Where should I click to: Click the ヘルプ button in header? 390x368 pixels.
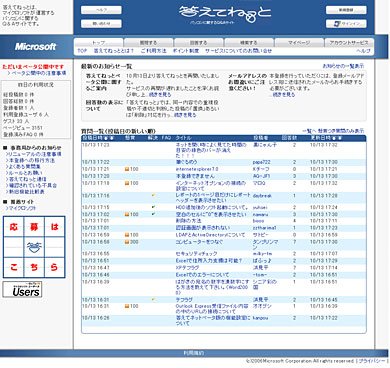(x=101, y=10)
